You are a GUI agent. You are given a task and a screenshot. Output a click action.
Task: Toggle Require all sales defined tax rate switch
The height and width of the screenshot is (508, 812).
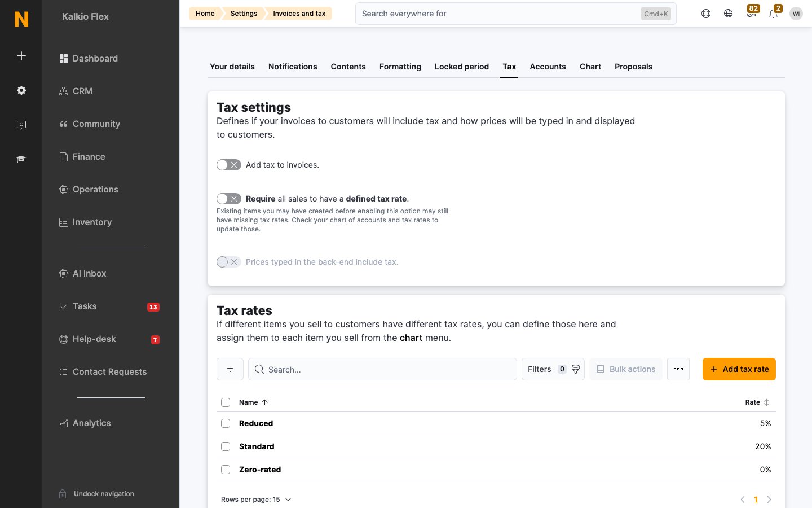pos(229,199)
